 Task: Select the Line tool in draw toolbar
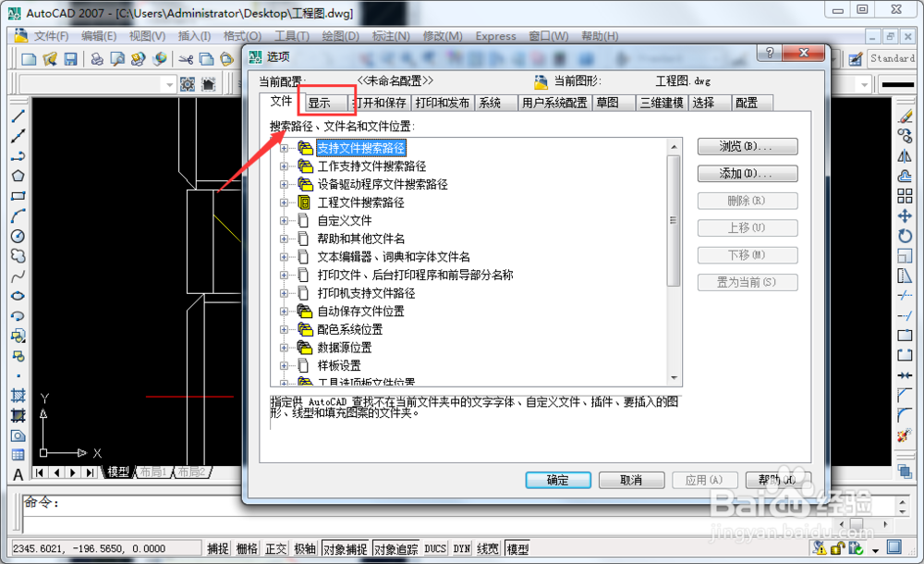[x=18, y=116]
